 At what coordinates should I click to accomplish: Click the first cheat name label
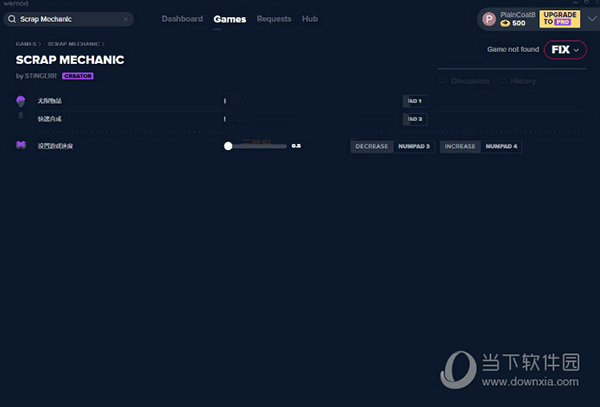pyautogui.click(x=49, y=101)
